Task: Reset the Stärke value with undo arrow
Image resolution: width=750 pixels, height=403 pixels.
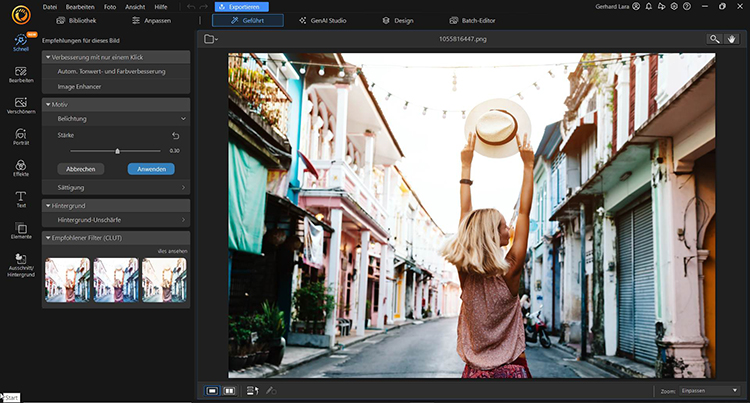Action: 176,134
